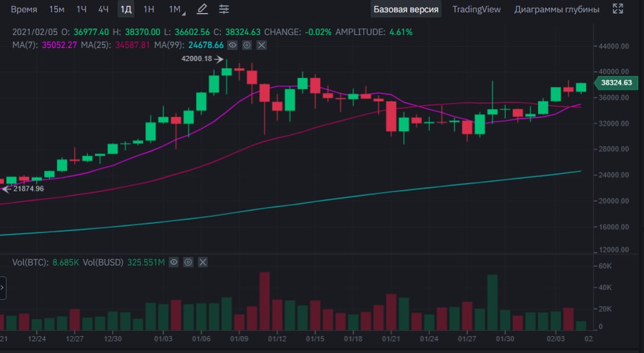Open Диаграммы глубины view
The height and width of the screenshot is (353, 644).
(556, 10)
